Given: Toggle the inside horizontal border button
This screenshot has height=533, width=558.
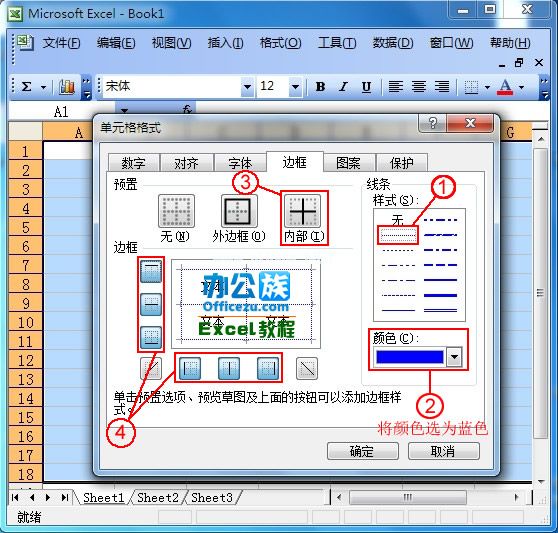Looking at the screenshot, I should pos(151,305).
